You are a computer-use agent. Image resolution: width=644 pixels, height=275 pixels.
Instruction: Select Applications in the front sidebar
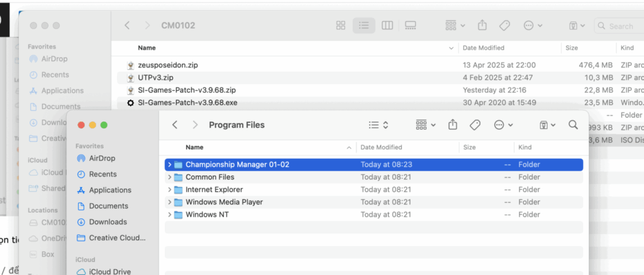(109, 190)
